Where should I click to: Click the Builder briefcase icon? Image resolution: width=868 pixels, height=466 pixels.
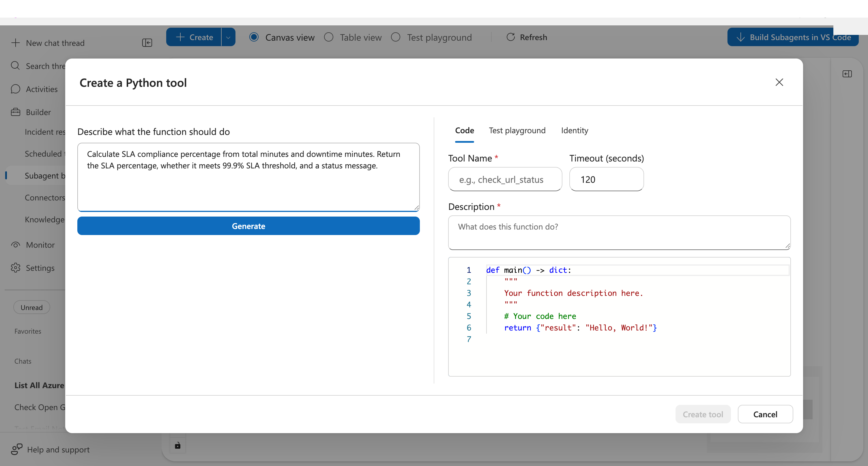(x=15, y=112)
